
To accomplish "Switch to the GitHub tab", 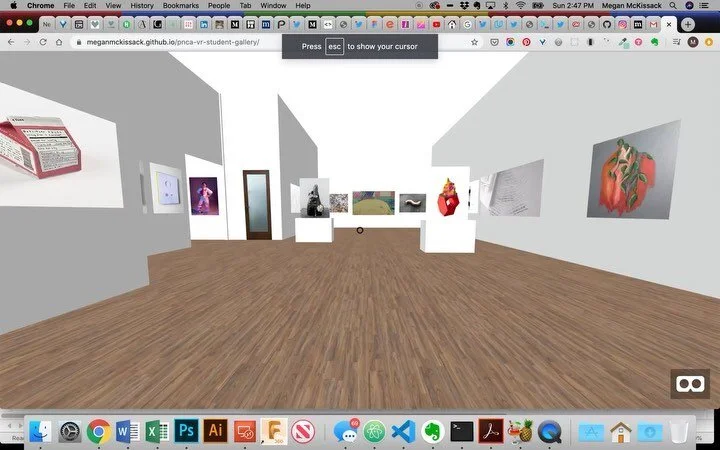I will [x=607, y=24].
